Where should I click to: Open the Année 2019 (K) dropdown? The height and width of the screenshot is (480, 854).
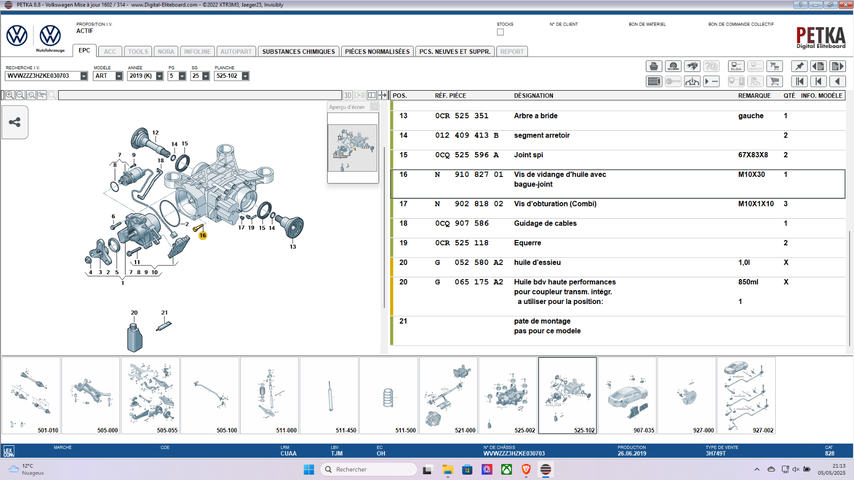click(x=160, y=76)
